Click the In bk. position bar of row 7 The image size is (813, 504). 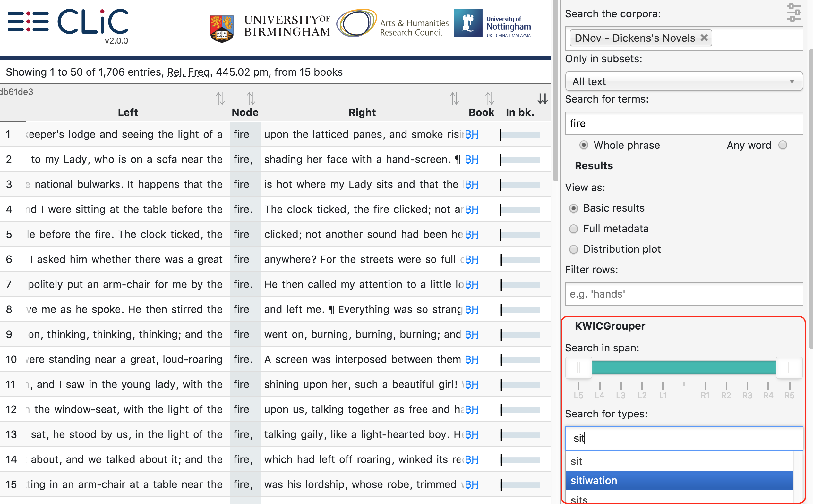(x=520, y=285)
